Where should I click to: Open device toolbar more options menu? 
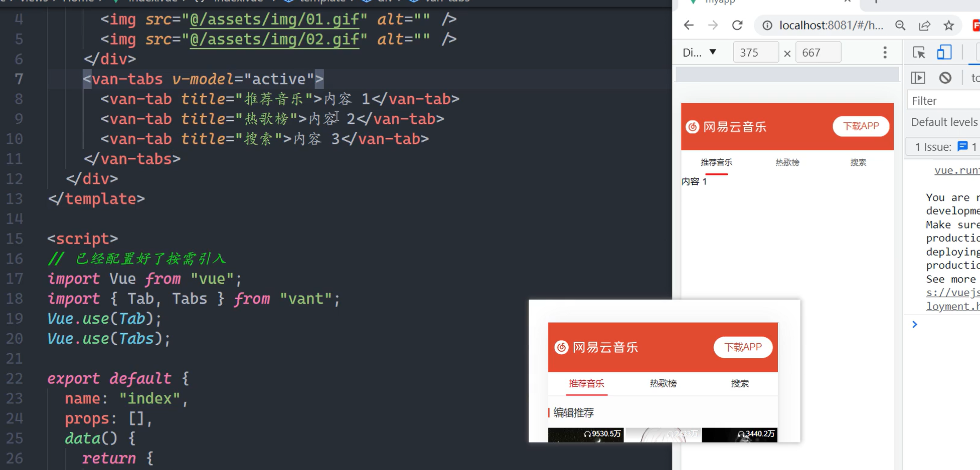tap(885, 53)
